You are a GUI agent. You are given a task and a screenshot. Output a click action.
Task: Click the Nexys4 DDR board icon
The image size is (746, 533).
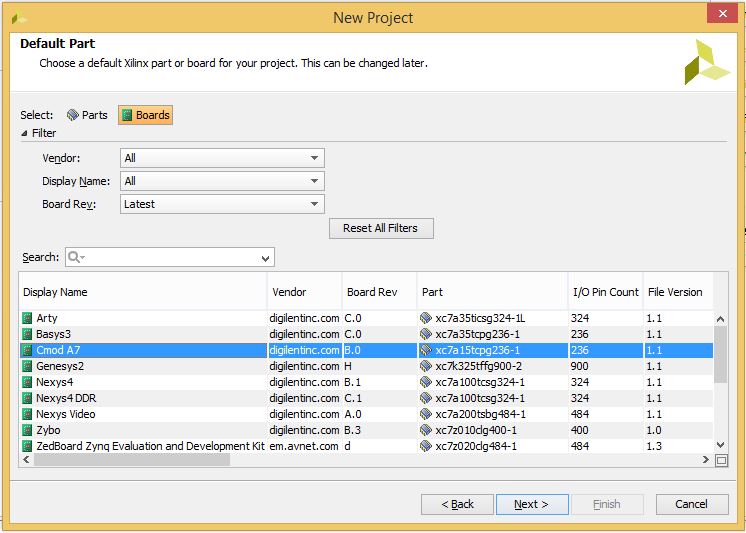[27, 398]
